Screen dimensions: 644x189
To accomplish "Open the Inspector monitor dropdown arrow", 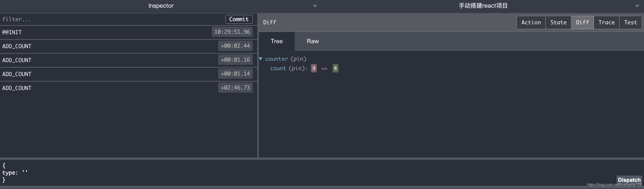I will 315,6.
